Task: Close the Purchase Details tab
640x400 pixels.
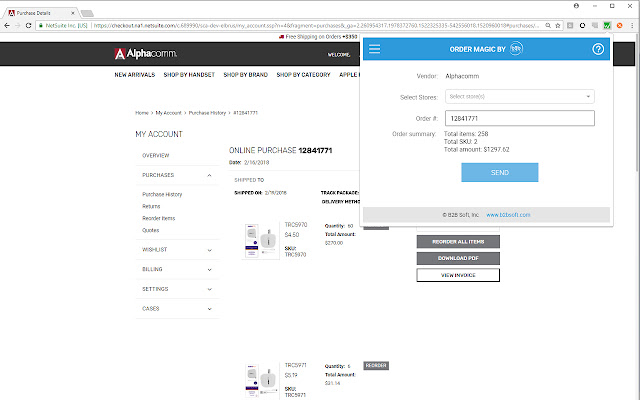Action: (x=73, y=13)
